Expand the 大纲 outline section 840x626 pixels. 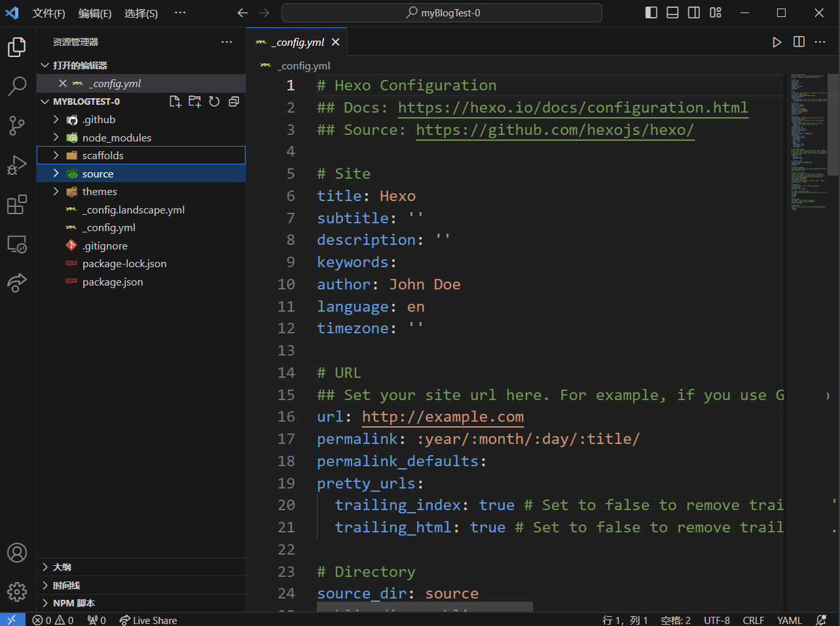141,567
